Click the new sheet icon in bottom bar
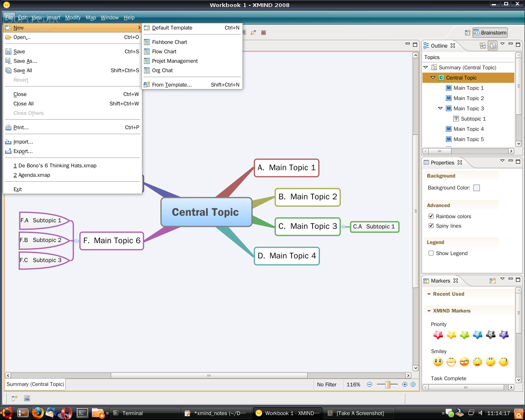 (x=15, y=398)
